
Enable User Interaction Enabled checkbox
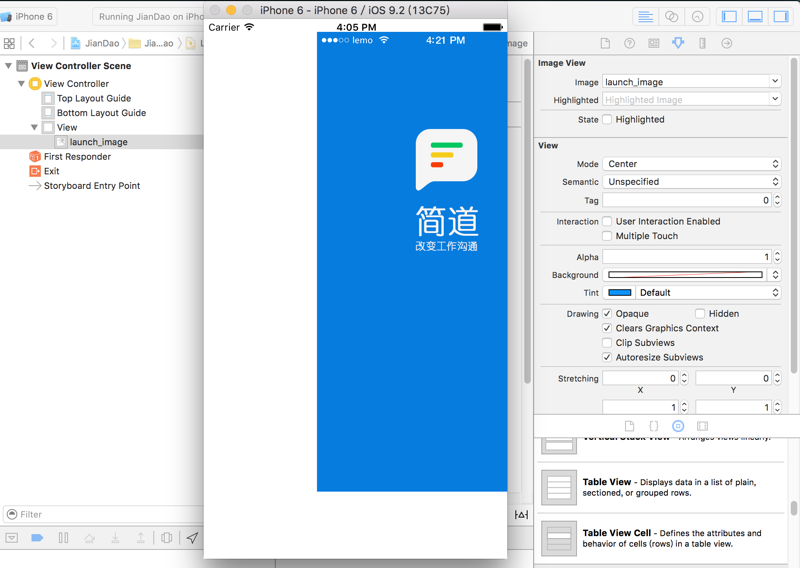[x=607, y=221]
